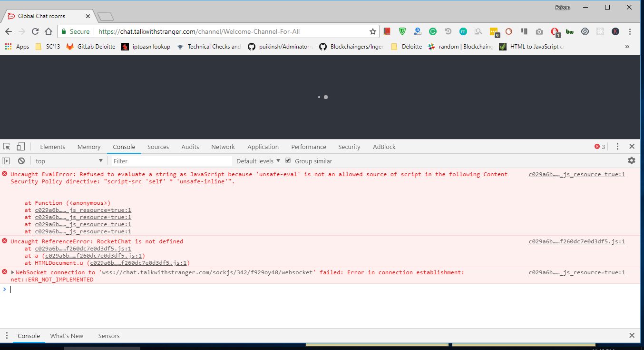Click the page reload icon in the toolbar
The height and width of the screenshot is (350, 644).
pyautogui.click(x=35, y=31)
